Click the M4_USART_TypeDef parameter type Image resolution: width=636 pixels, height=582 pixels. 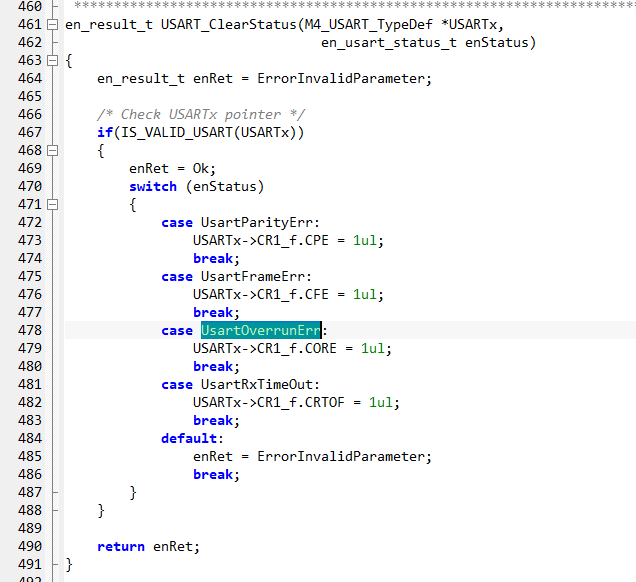pos(369,25)
